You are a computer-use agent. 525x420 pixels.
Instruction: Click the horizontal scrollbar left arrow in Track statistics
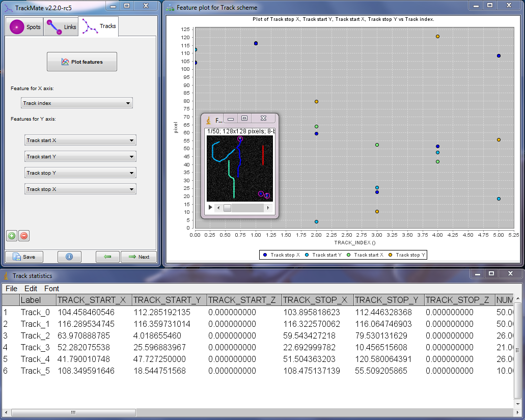(x=6, y=412)
